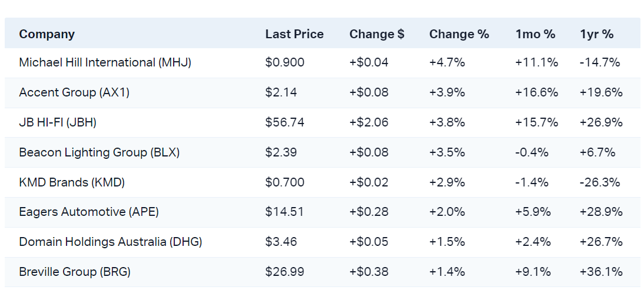Open the Beacon Lighting Group (BLX) entry
This screenshot has width=644, height=290.
point(99,152)
